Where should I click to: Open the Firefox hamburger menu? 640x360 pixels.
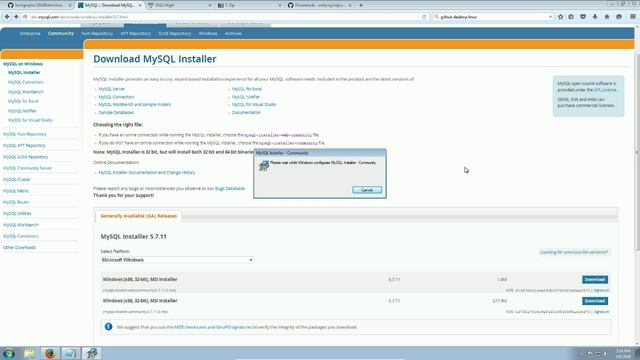pos(633,17)
